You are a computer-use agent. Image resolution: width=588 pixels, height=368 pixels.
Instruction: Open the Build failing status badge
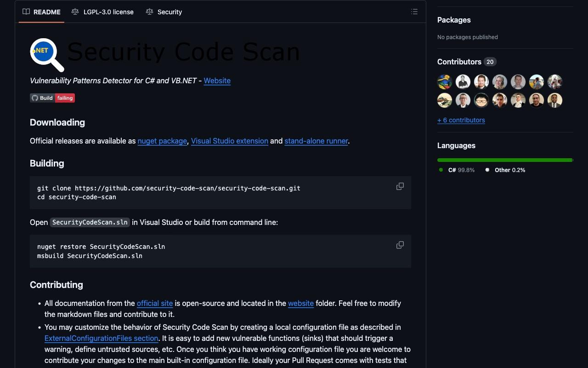click(52, 98)
